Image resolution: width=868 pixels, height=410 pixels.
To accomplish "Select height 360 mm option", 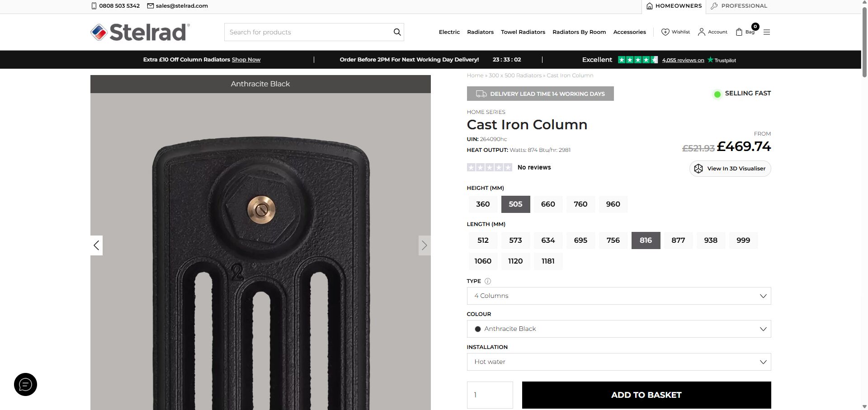I will pyautogui.click(x=483, y=204).
